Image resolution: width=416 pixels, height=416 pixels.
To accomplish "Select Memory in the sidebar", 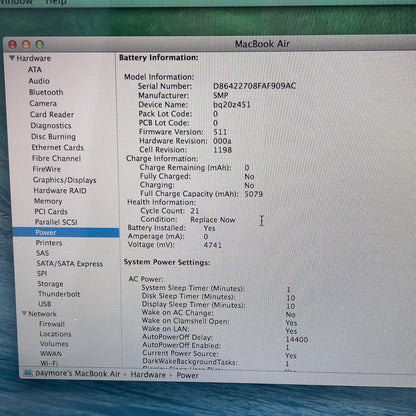I will (48, 201).
